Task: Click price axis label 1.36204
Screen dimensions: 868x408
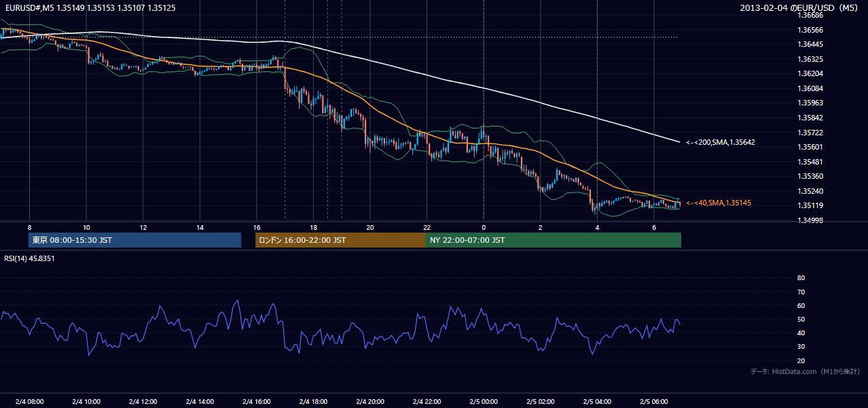Action: click(x=811, y=73)
